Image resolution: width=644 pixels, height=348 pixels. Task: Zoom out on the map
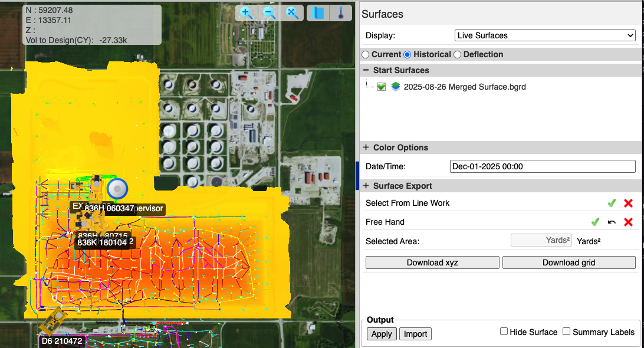pos(270,13)
